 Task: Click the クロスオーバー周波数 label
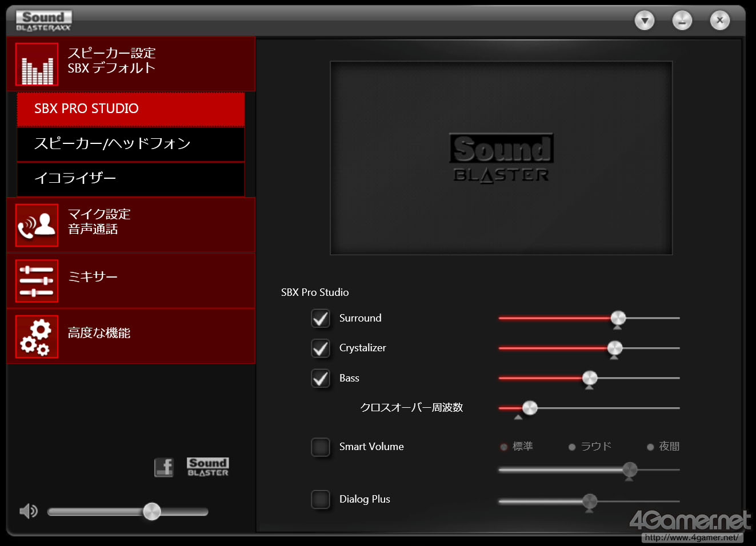411,408
